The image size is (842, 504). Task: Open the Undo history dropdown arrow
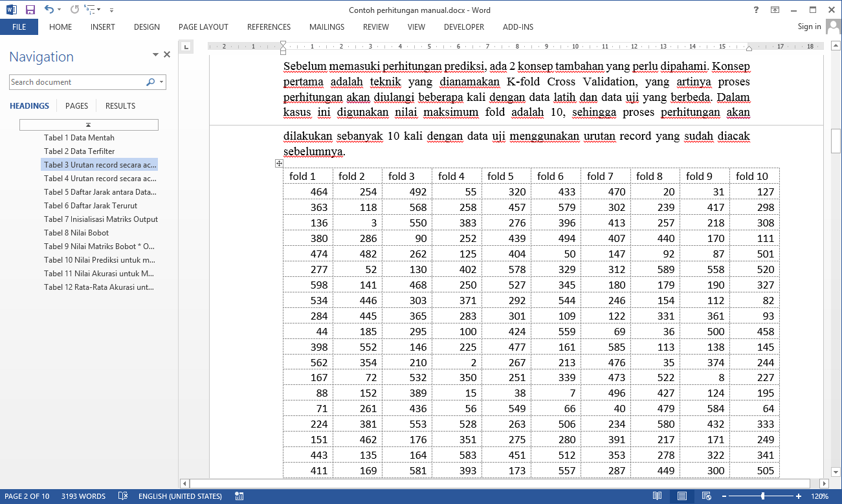(x=60, y=10)
